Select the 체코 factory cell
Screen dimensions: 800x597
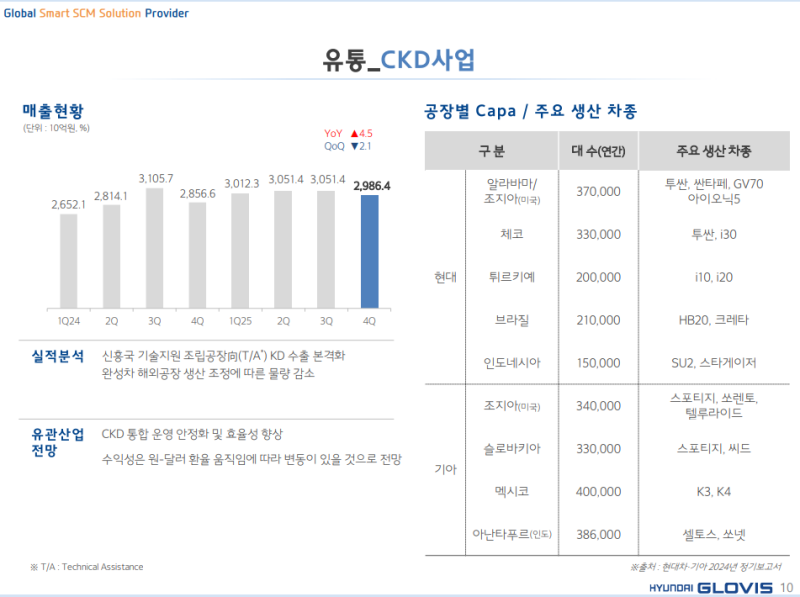coord(512,234)
